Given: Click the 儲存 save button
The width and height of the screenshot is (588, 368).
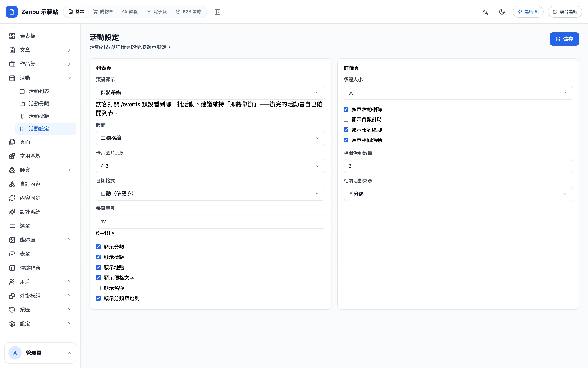Looking at the screenshot, I should click(564, 39).
